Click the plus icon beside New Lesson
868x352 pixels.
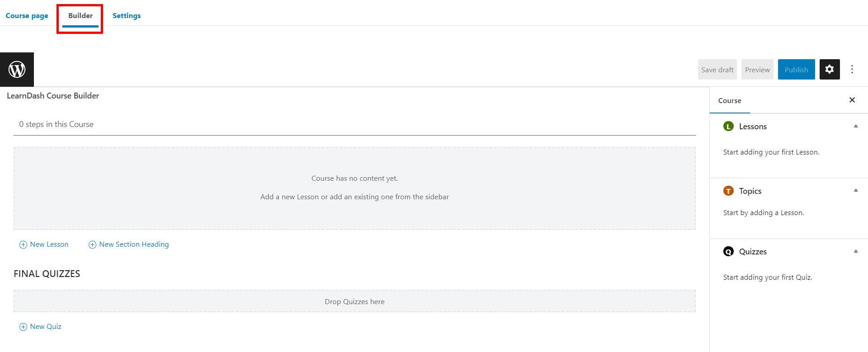[x=23, y=244]
